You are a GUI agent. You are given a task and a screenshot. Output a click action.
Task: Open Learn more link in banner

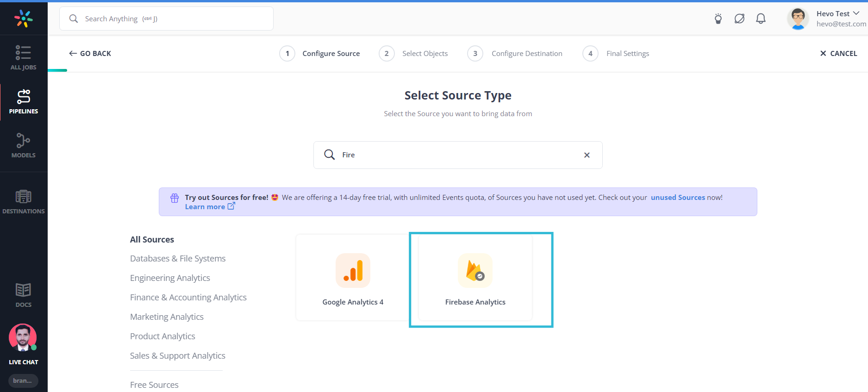tap(210, 206)
